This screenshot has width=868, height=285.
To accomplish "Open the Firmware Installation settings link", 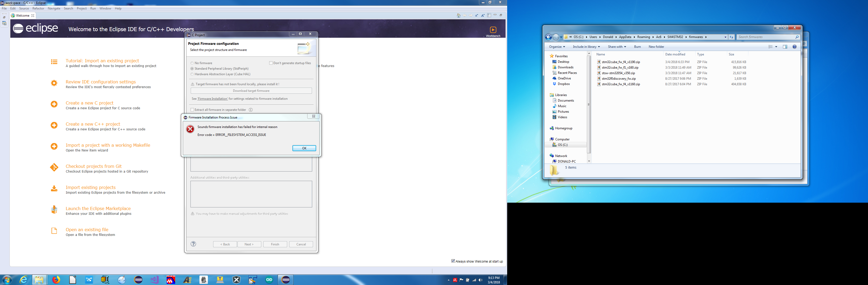I will [212, 99].
